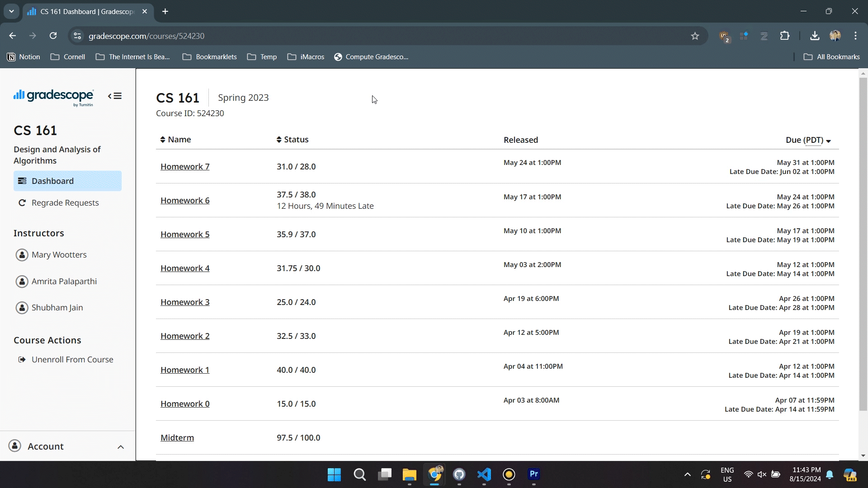Click Regrade Requests menu item
The image size is (868, 488).
[65, 202]
